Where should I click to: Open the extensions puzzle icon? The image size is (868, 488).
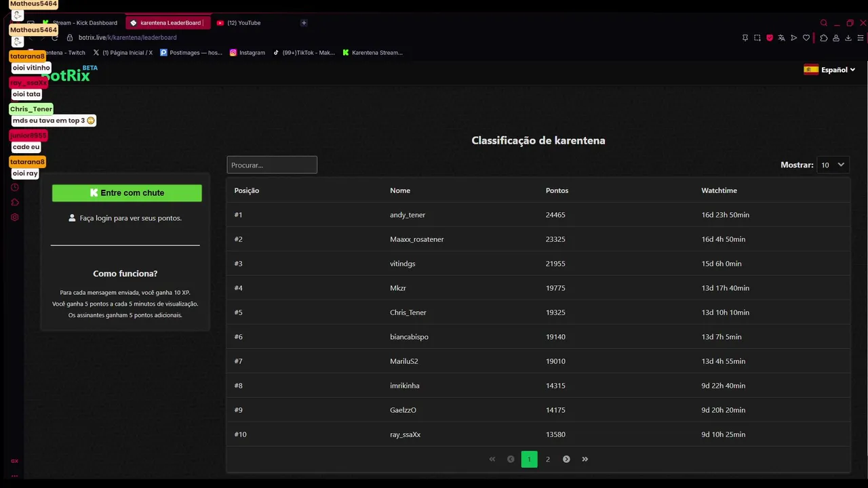[x=823, y=38]
